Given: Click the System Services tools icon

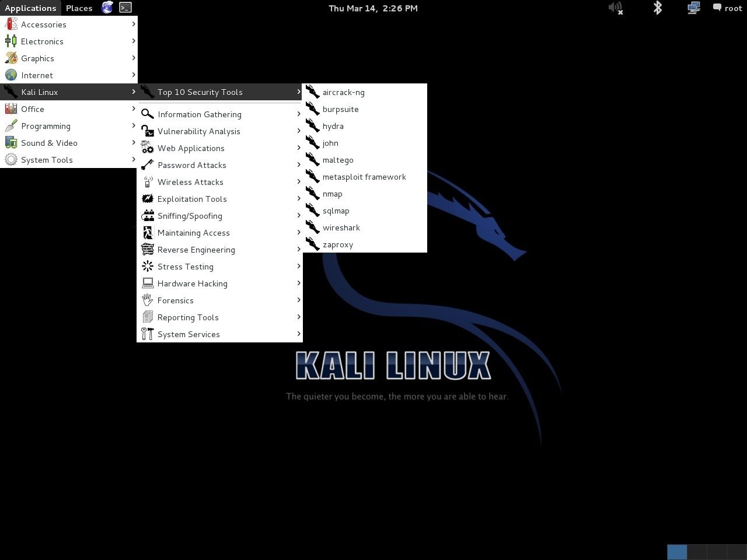Looking at the screenshot, I should pyautogui.click(x=148, y=334).
